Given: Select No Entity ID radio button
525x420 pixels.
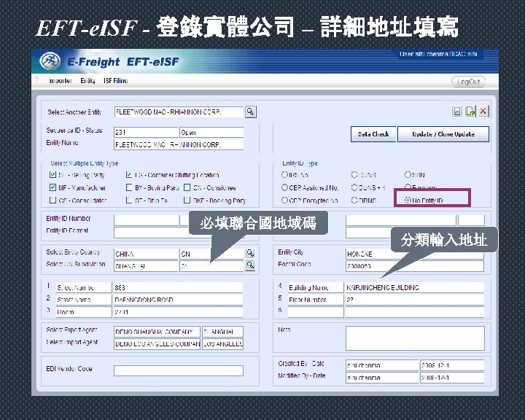Looking at the screenshot, I should click(x=408, y=200).
